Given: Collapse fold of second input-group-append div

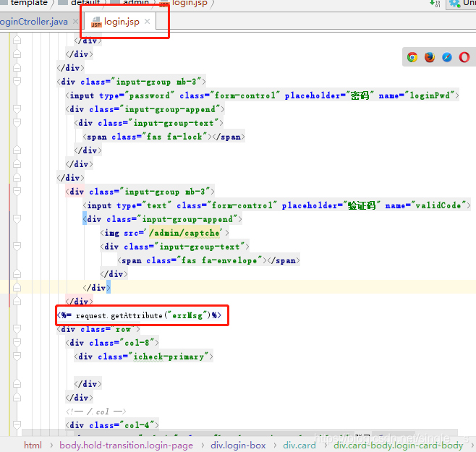Looking at the screenshot, I should coord(17,219).
